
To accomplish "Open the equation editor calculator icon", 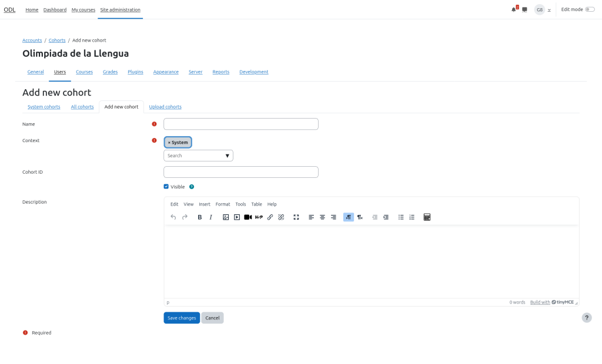I will pos(427,217).
